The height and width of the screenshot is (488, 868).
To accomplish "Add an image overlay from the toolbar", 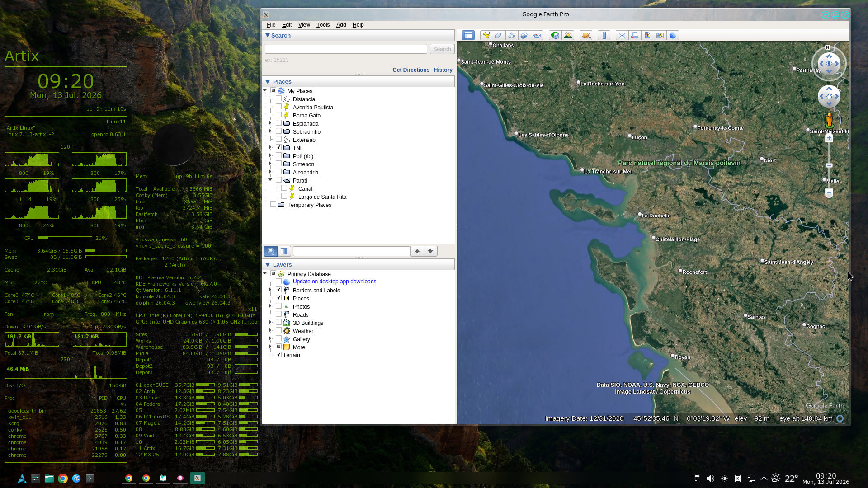I will [x=524, y=35].
